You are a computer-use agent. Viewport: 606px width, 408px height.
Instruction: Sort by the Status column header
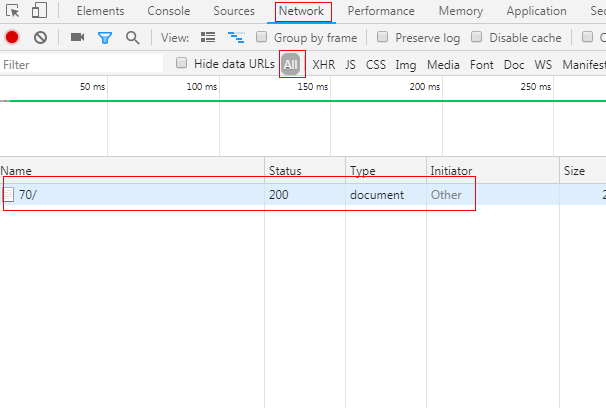305,170
